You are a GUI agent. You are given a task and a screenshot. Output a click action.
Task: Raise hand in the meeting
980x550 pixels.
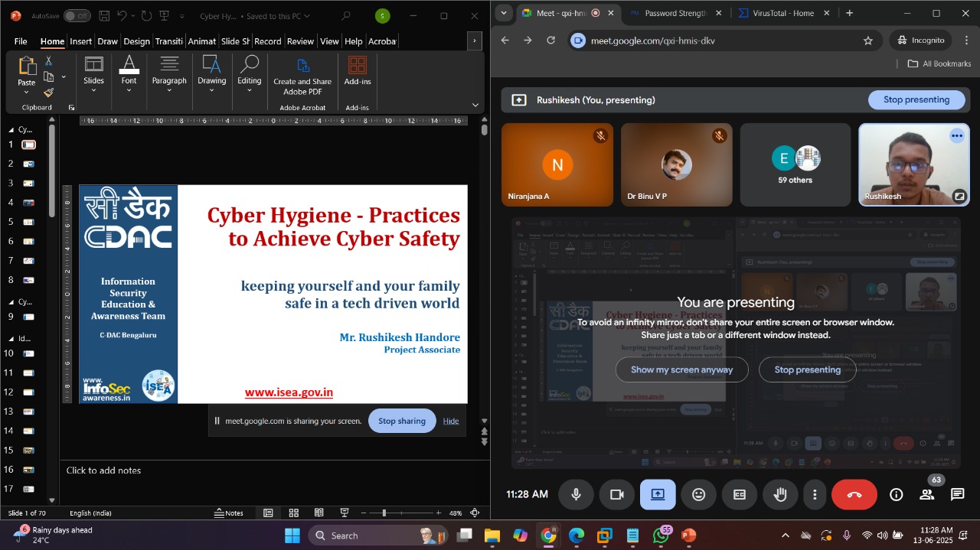779,495
